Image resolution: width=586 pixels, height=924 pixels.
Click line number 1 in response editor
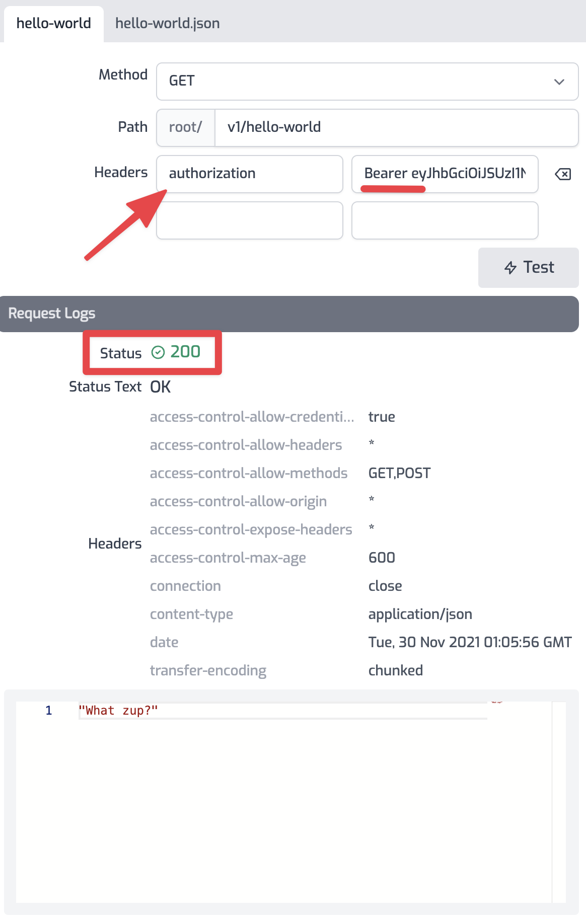click(49, 711)
